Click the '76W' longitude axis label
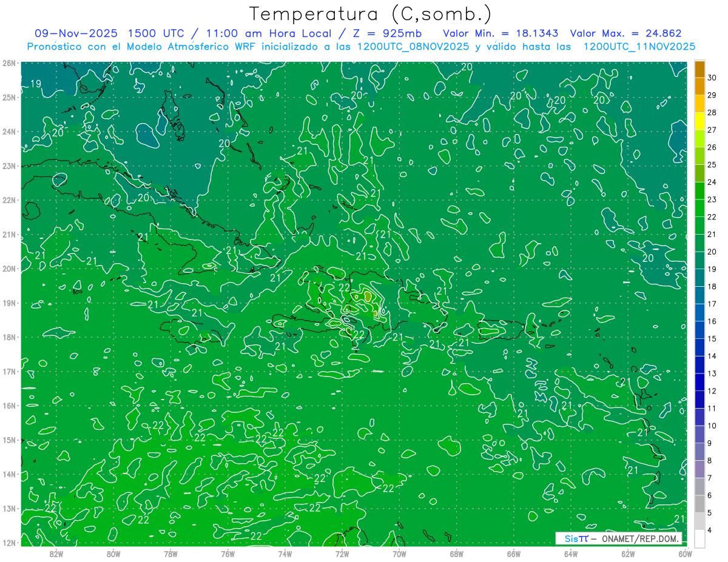This screenshot has width=728, height=562. point(227,553)
